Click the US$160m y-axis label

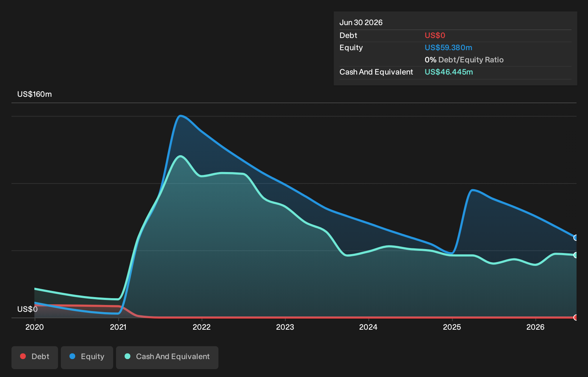[x=35, y=94]
